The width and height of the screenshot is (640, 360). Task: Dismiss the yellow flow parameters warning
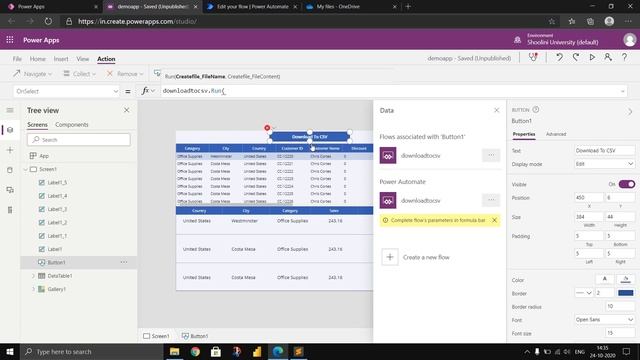coord(494,220)
